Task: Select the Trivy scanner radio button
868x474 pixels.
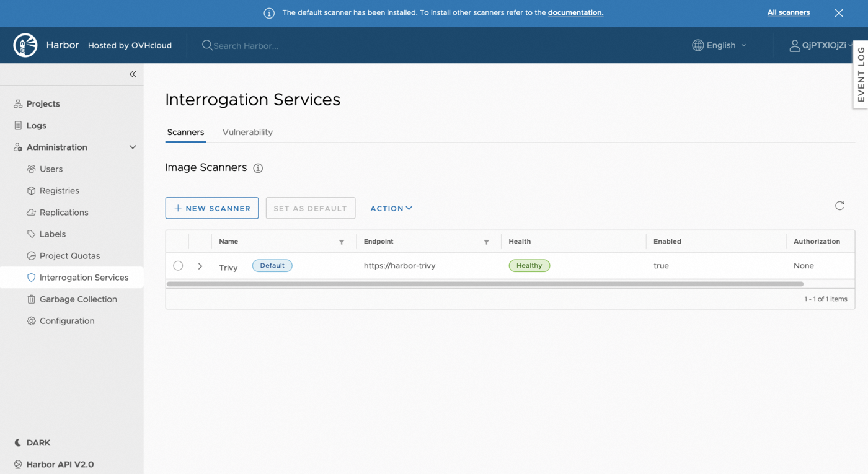Action: 178,265
